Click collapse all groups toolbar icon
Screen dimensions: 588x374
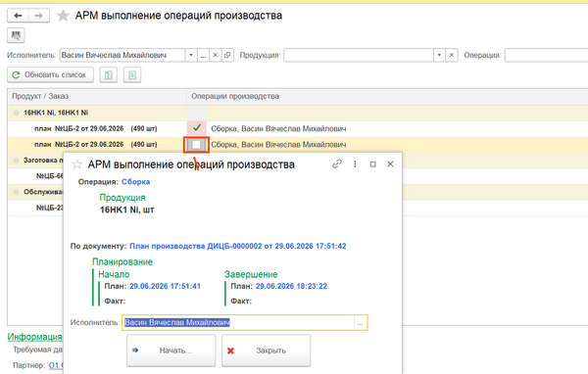(132, 75)
